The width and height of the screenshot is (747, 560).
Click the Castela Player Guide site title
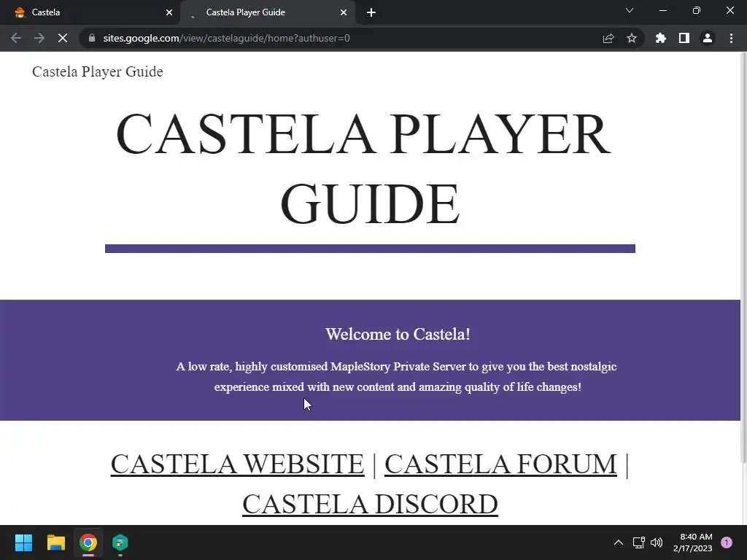[x=98, y=71]
